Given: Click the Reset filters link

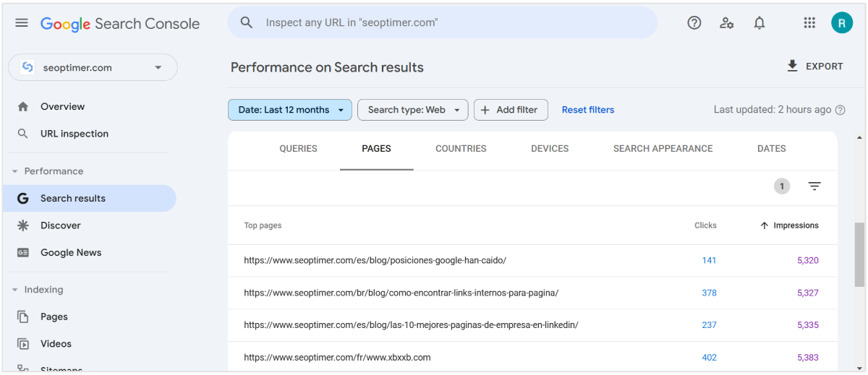Looking at the screenshot, I should [588, 110].
